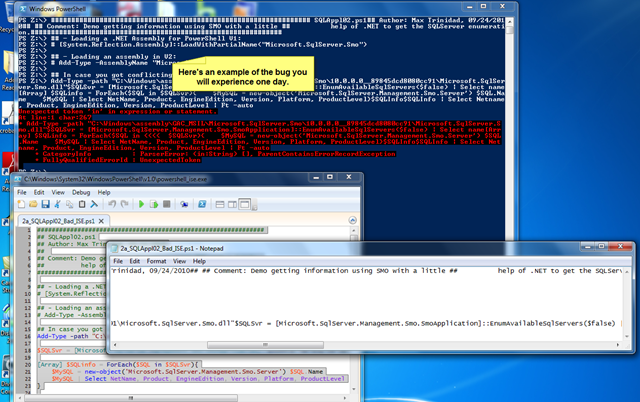The height and width of the screenshot is (402, 640).
Task: Open the Debug menu in PowerShell ISE
Action: tap(81, 192)
